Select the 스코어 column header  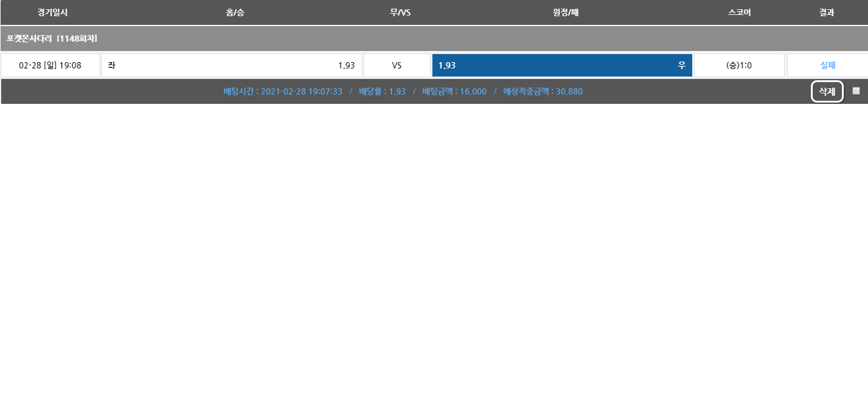click(739, 12)
